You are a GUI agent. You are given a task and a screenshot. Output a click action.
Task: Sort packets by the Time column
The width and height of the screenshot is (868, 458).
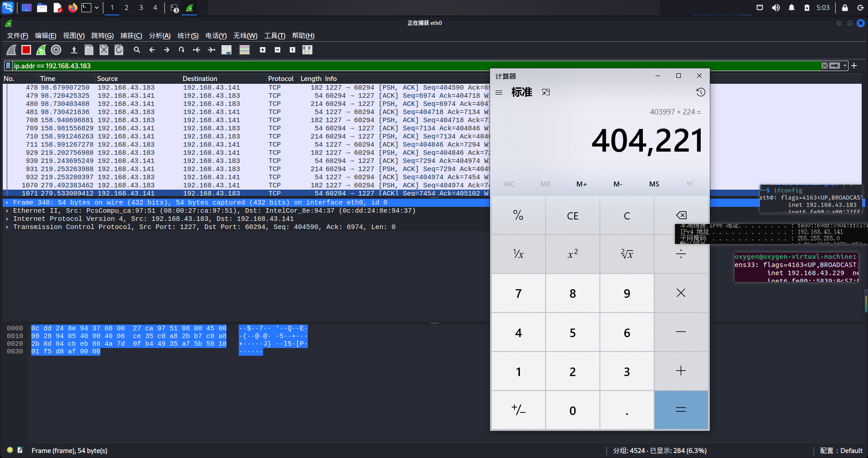point(67,79)
